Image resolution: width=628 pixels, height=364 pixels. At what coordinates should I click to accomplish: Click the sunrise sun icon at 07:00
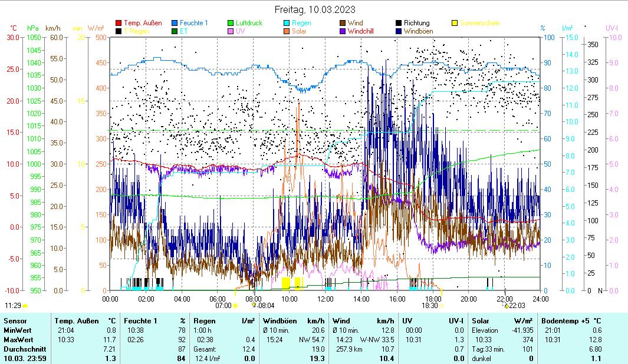tap(235, 306)
